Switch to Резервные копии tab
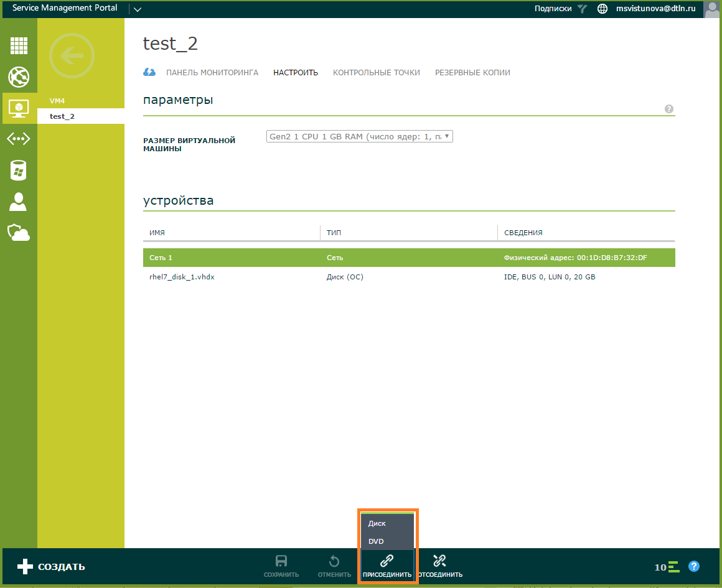The width and height of the screenshot is (722, 588). tap(472, 72)
